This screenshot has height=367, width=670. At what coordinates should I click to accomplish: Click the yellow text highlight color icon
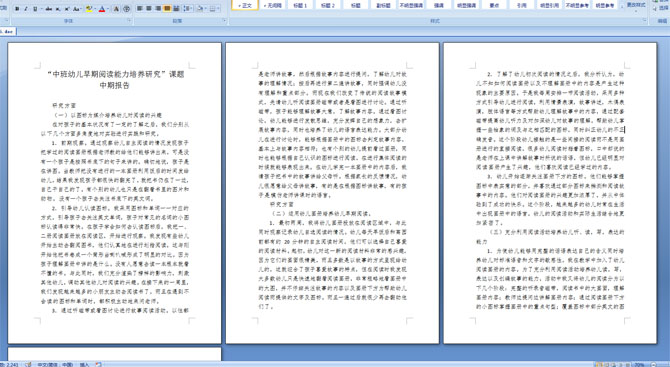pos(89,9)
